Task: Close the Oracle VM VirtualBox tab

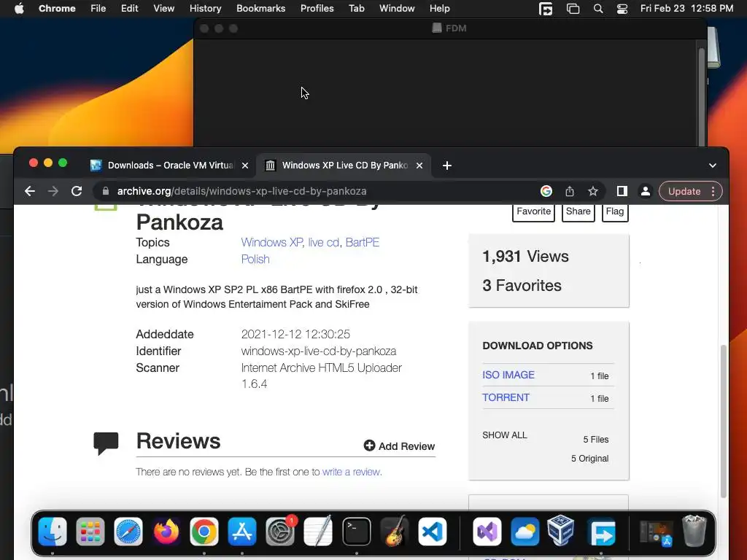Action: pos(245,166)
